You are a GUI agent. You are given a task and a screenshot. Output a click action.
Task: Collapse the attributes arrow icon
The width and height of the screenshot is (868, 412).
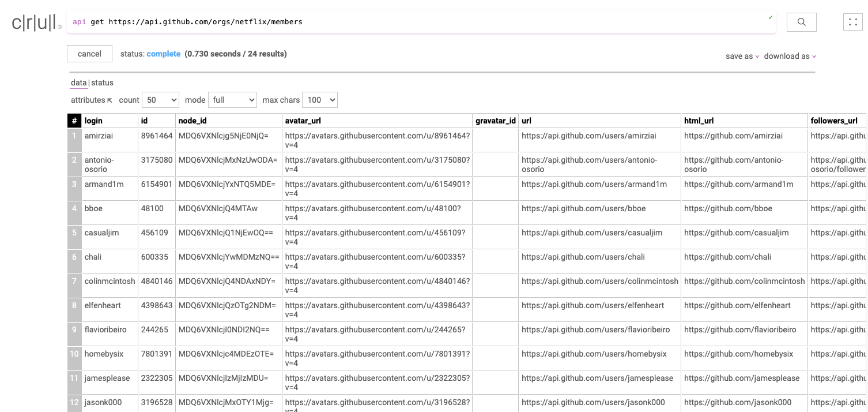click(x=110, y=100)
